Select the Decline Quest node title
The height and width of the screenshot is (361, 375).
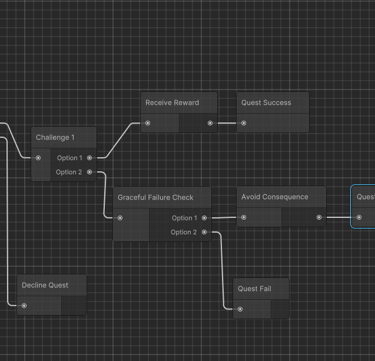(45, 285)
